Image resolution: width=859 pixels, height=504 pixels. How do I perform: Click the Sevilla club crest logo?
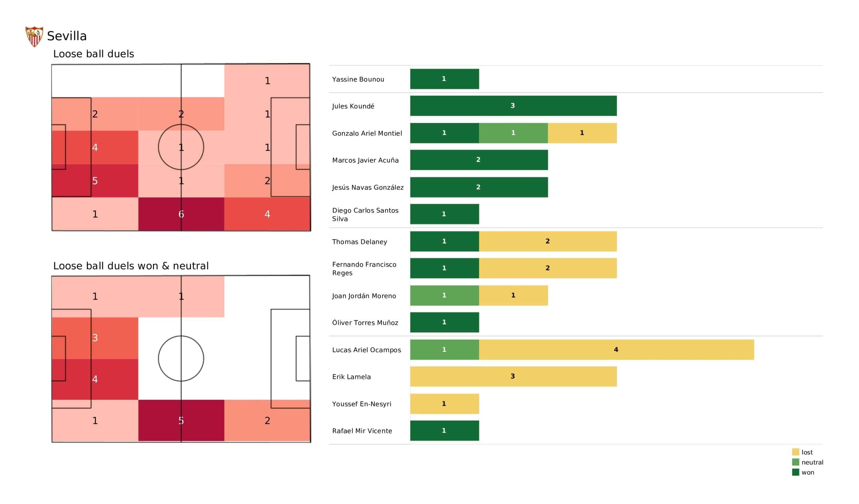34,36
